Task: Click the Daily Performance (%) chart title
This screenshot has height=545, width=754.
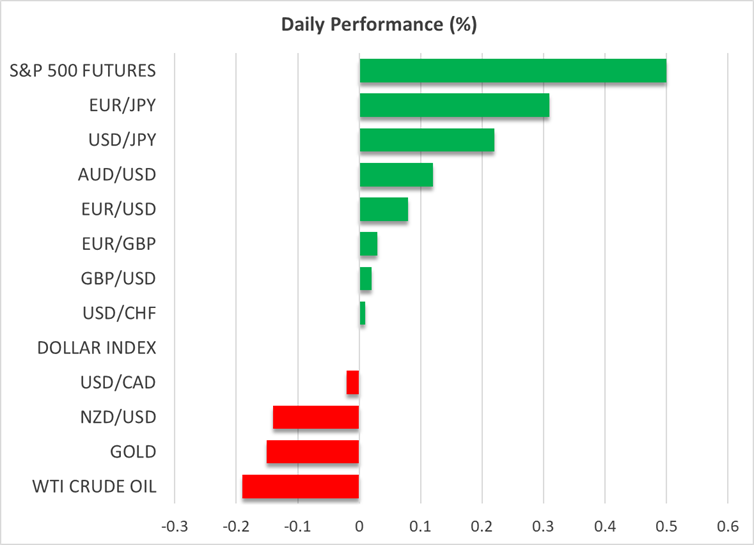Action: (376, 22)
